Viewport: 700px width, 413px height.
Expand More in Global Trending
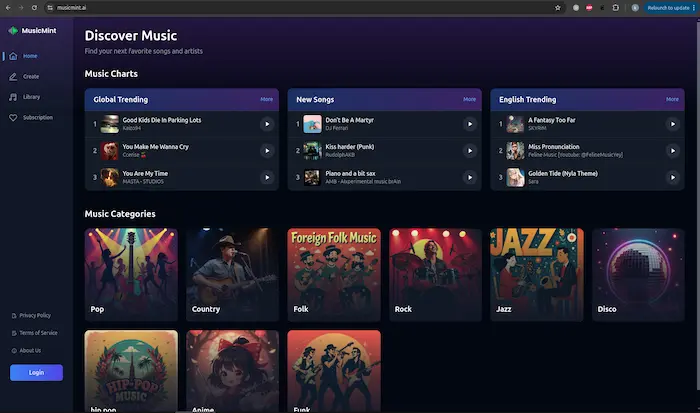[x=266, y=100]
